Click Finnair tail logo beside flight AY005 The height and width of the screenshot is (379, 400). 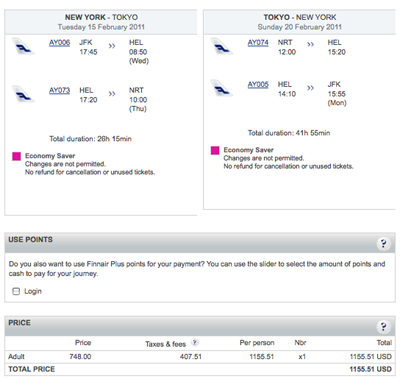pos(222,88)
